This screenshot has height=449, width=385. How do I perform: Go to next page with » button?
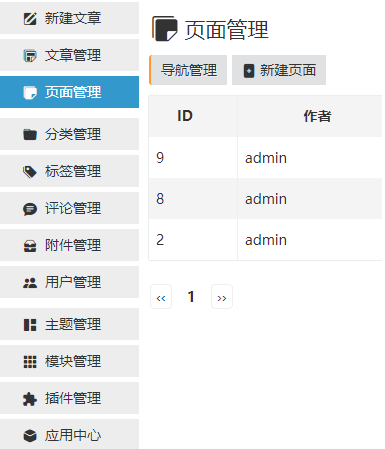[x=222, y=297]
